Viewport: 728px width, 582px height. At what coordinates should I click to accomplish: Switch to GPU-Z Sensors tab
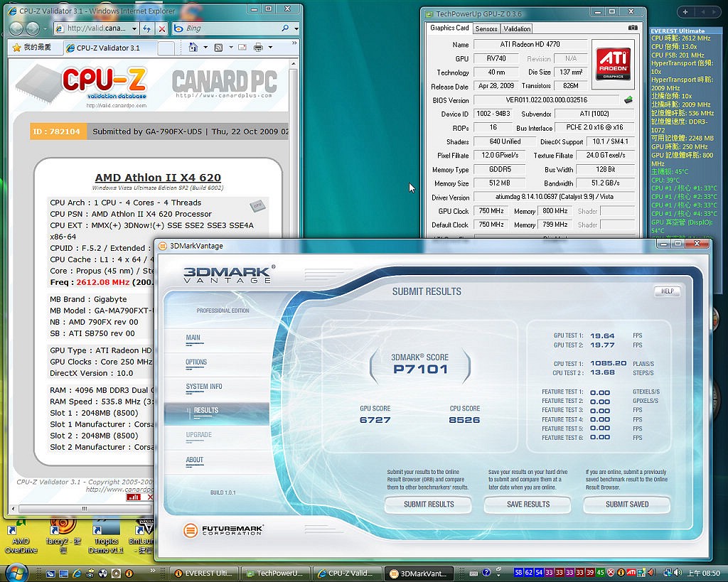coord(486,28)
